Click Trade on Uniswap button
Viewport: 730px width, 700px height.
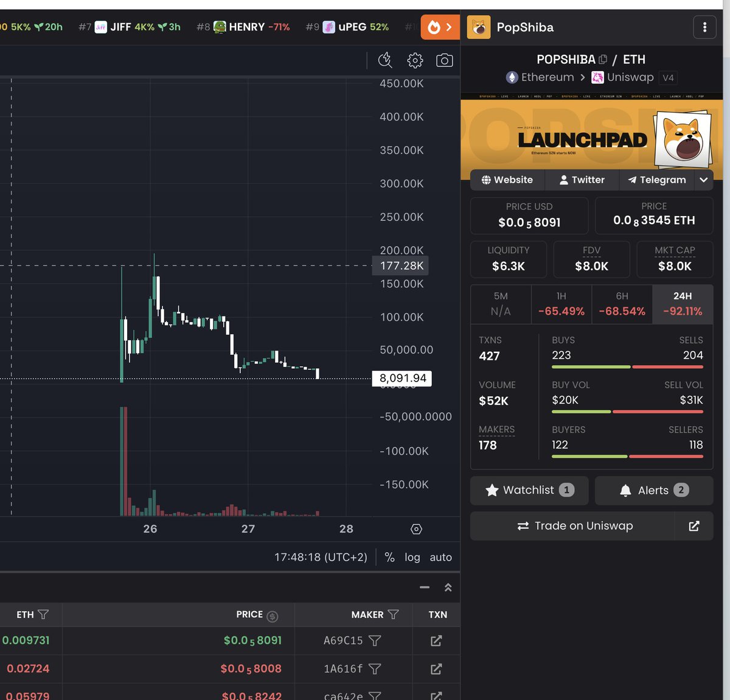click(572, 526)
